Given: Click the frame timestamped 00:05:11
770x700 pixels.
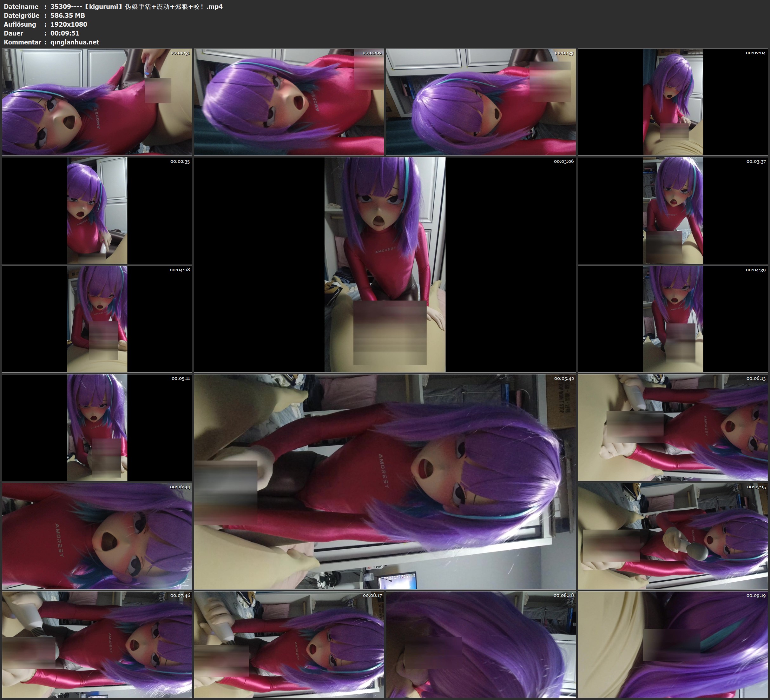Looking at the screenshot, I should click(x=97, y=427).
